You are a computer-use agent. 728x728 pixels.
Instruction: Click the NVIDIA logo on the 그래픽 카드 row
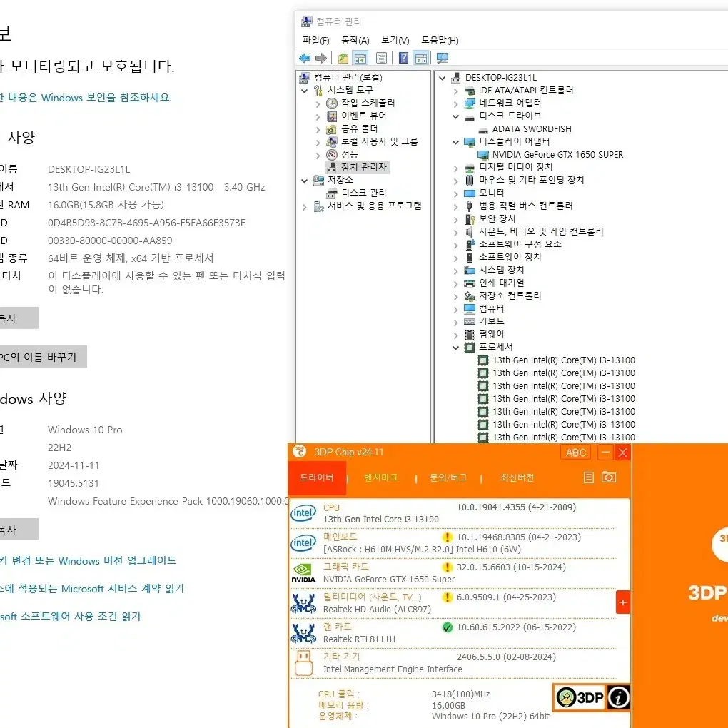303,573
